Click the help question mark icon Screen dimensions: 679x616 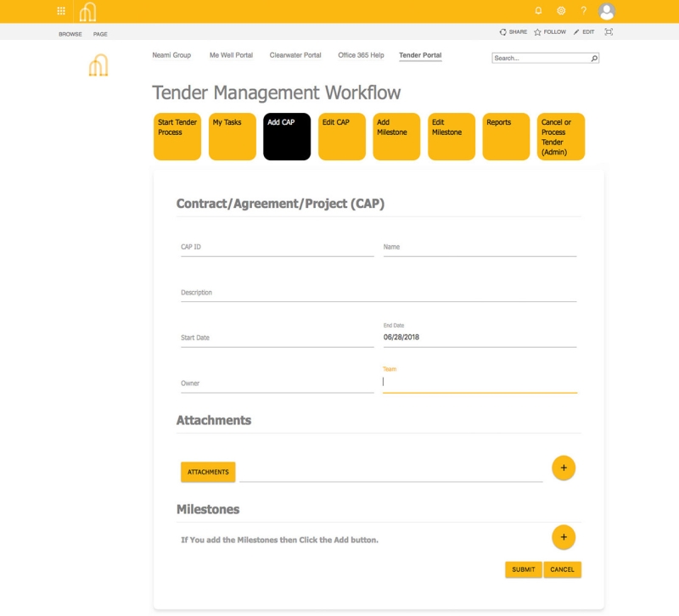(x=583, y=11)
